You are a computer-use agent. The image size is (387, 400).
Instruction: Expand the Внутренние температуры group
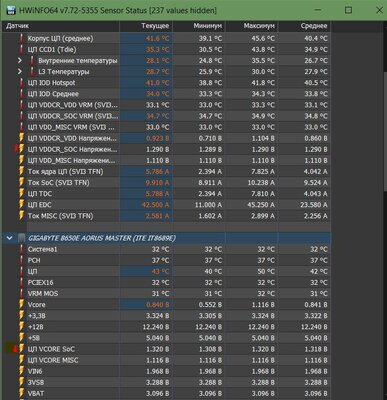pos(20,61)
